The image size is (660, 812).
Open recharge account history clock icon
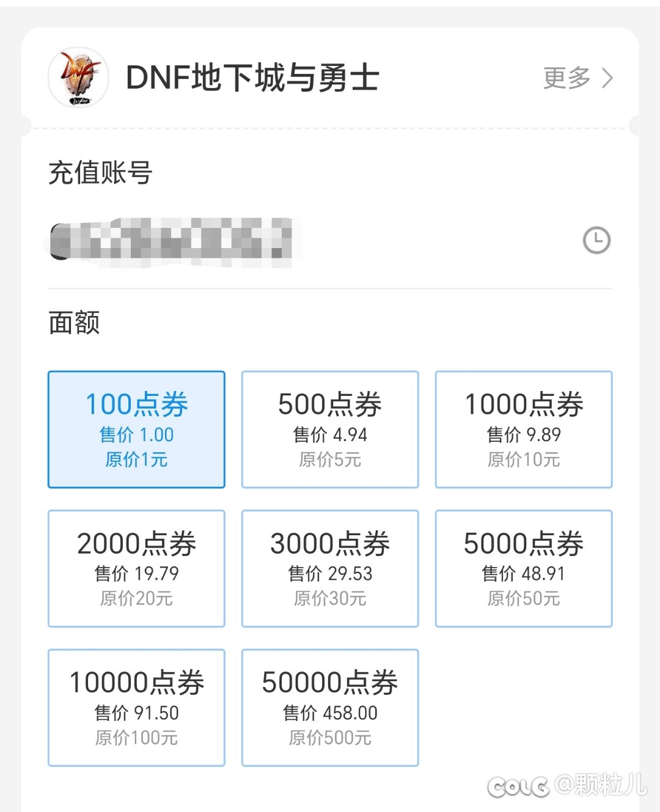point(596,240)
